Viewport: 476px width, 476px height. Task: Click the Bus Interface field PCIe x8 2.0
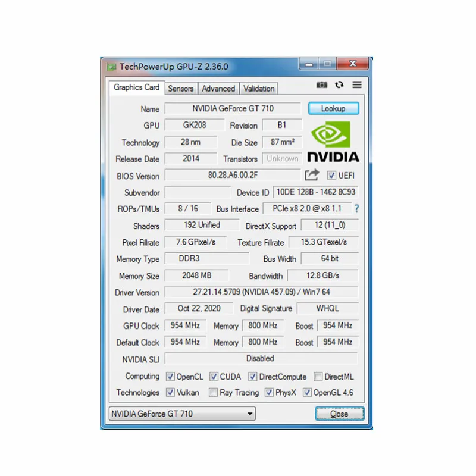pyautogui.click(x=307, y=209)
